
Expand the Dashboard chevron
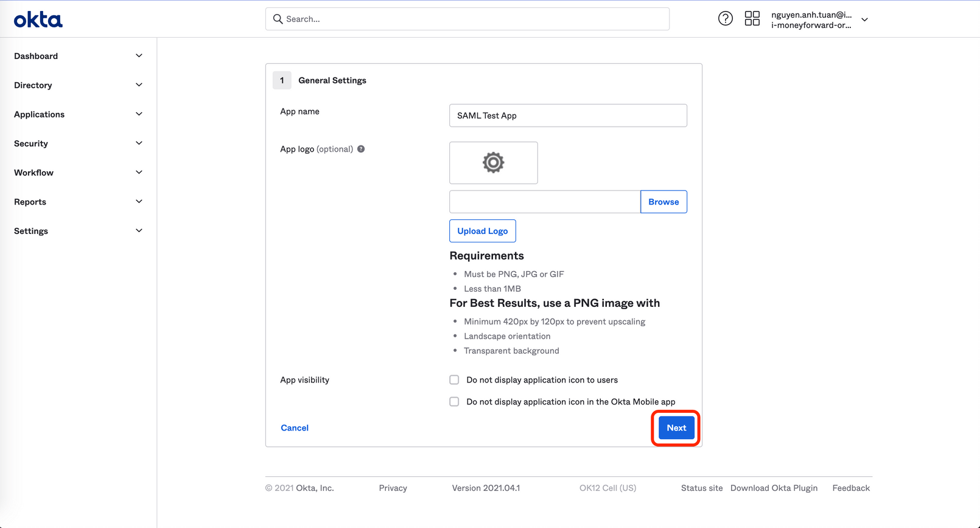coord(139,56)
